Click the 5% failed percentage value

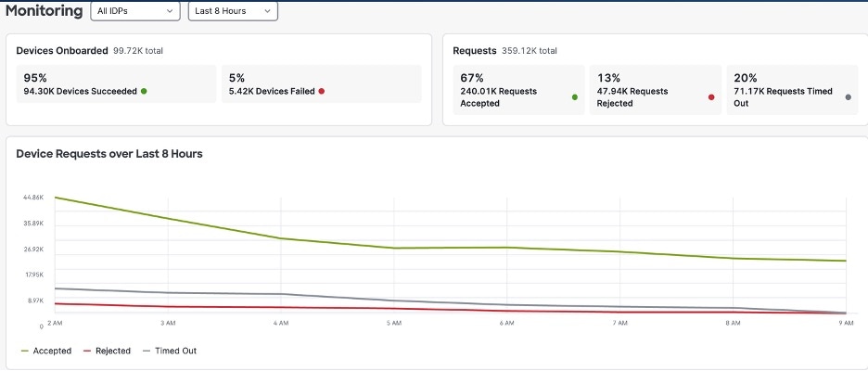coord(236,78)
